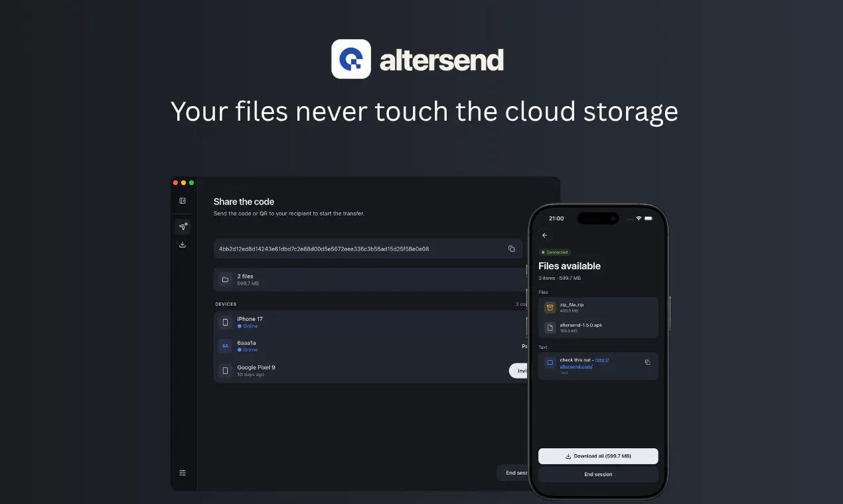Copy the share code with copy icon
843x504 pixels.
(x=511, y=249)
